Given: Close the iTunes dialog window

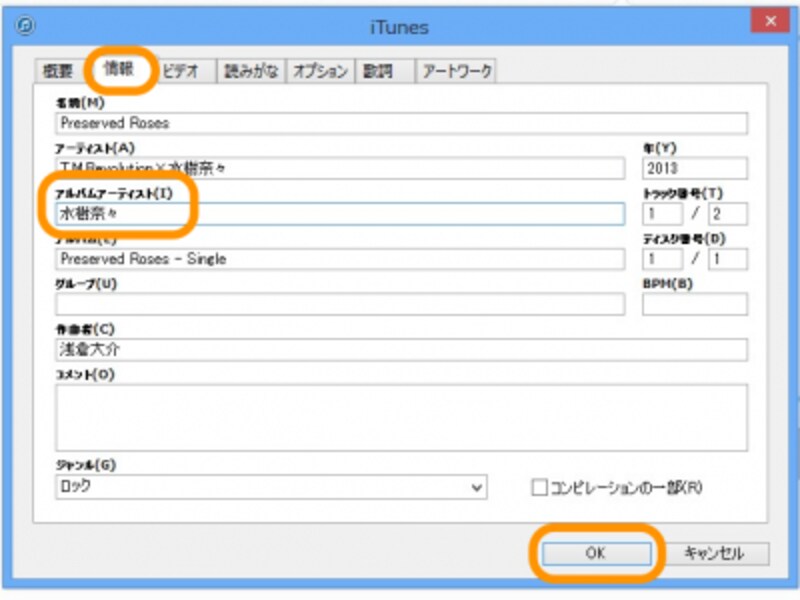Looking at the screenshot, I should coord(770,21).
